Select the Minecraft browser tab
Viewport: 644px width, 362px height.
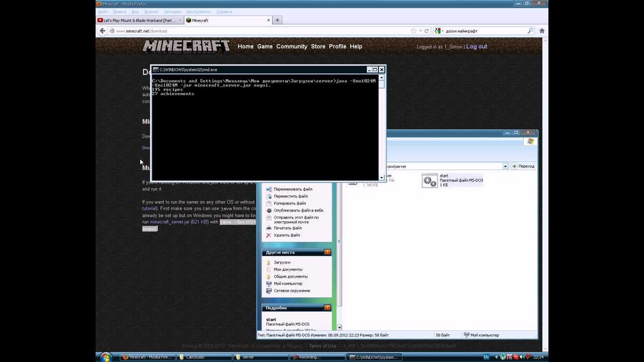pos(228,21)
